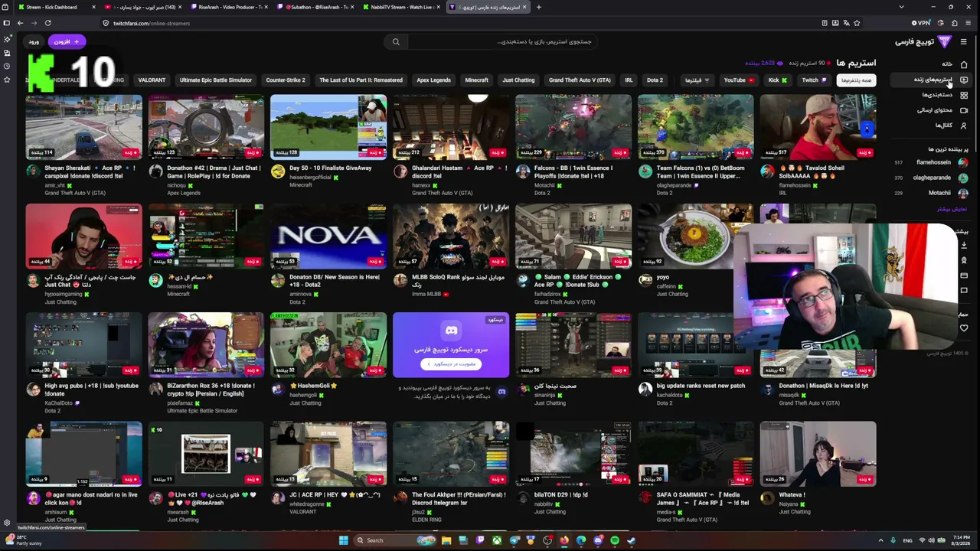This screenshot has width=980, height=551.
Task: Open the Team Falcons vs BetBoom stream thumbnail
Action: tap(695, 127)
